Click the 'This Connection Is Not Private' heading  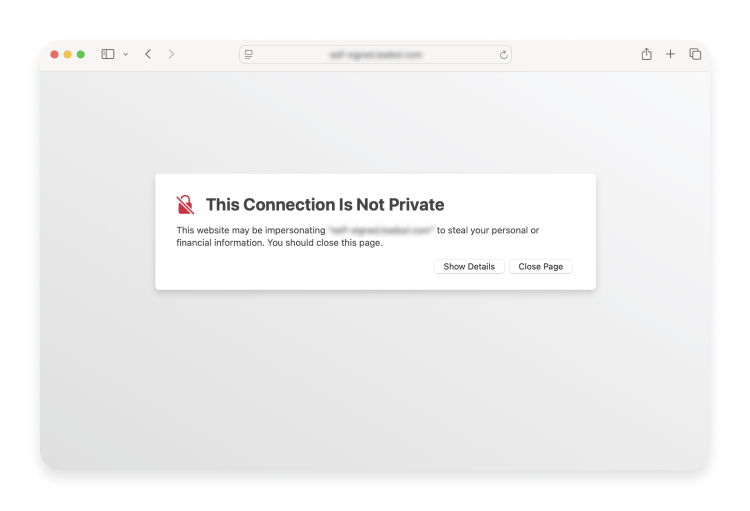[x=325, y=204]
